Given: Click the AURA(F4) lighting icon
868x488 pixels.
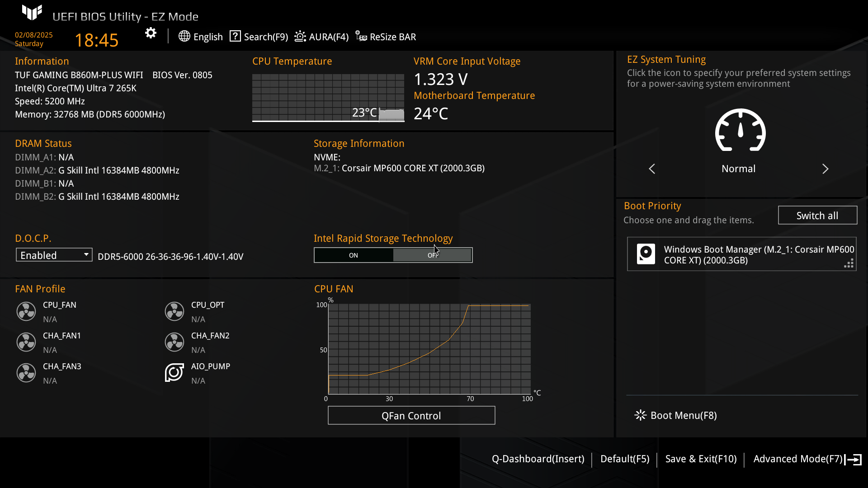Looking at the screenshot, I should point(300,36).
